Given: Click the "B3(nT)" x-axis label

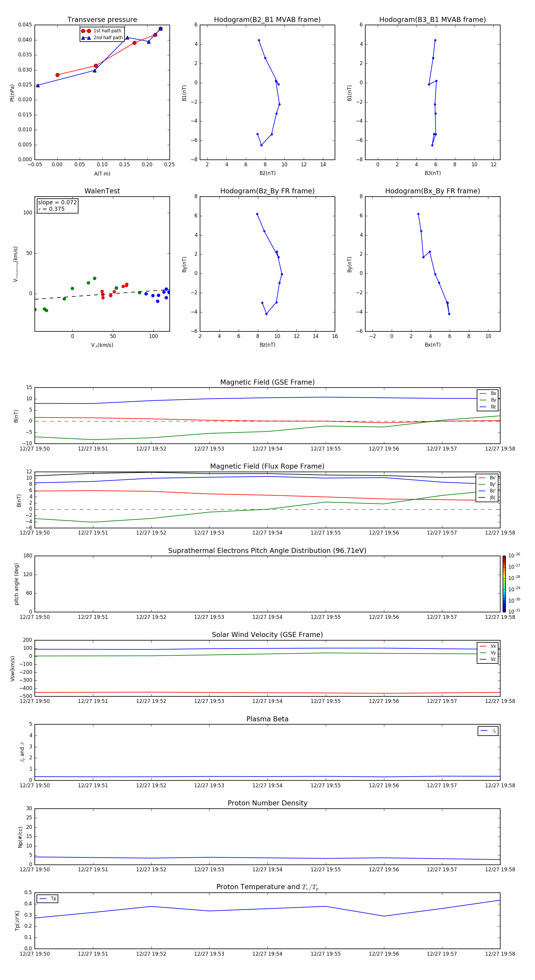Looking at the screenshot, I should 432,173.
